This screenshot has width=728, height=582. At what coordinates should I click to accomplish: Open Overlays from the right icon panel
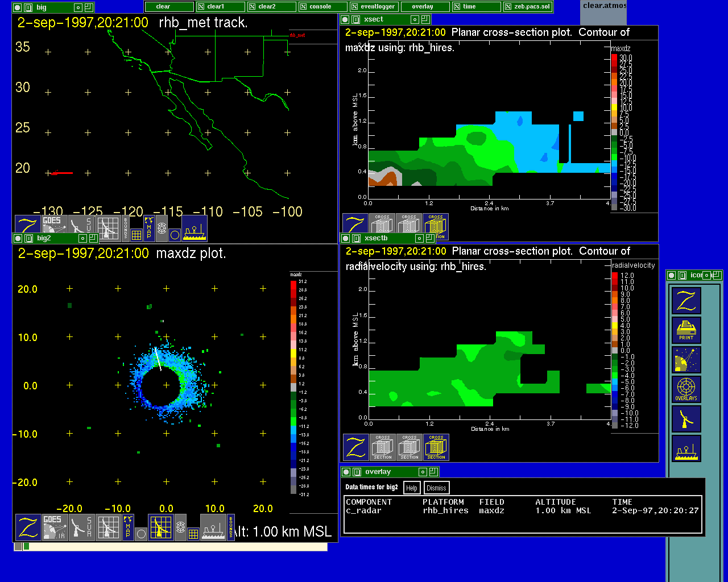pos(686,389)
